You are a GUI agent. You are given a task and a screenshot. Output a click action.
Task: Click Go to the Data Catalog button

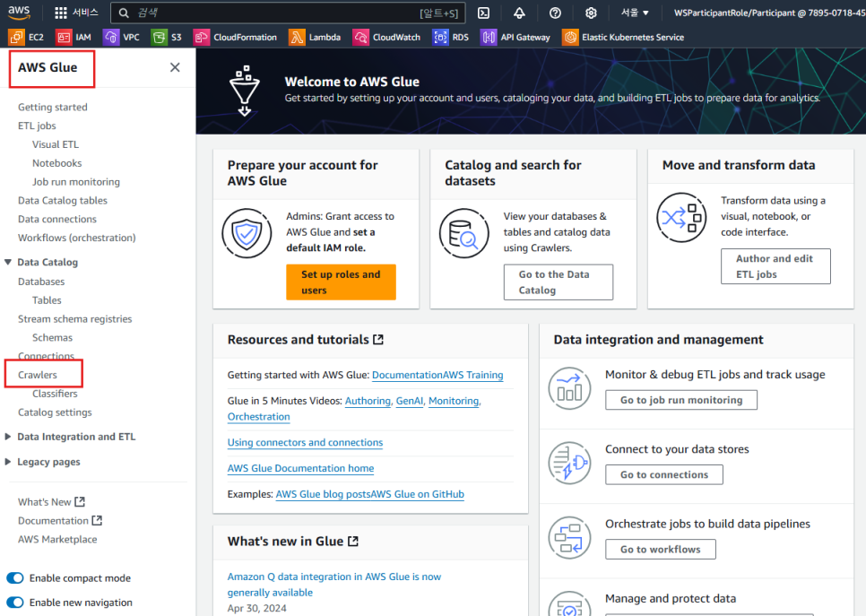pyautogui.click(x=559, y=282)
